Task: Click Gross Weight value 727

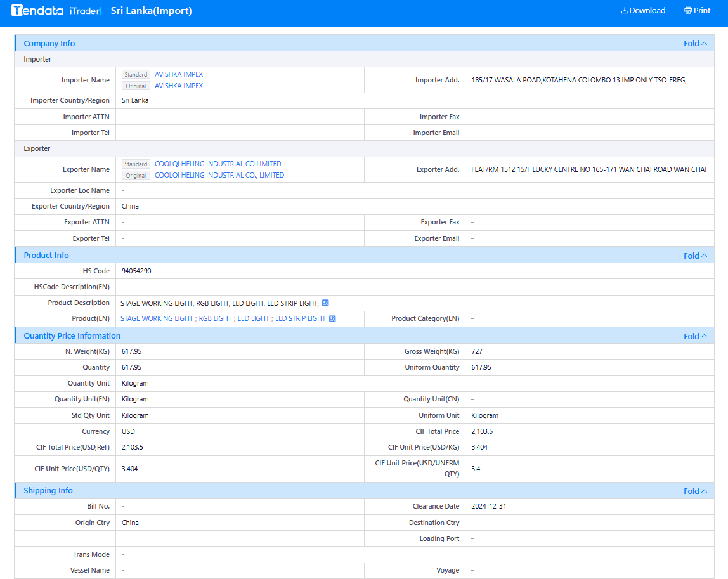Action: coord(477,351)
